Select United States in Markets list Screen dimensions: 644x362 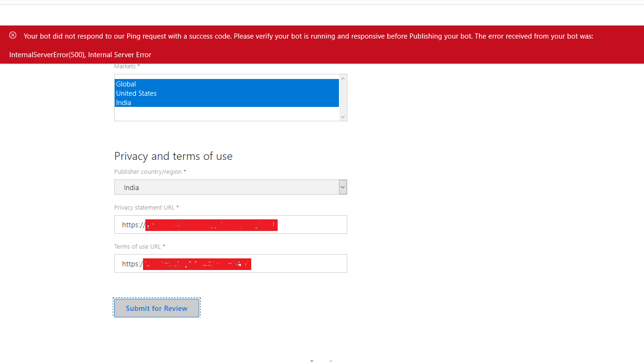[227, 93]
